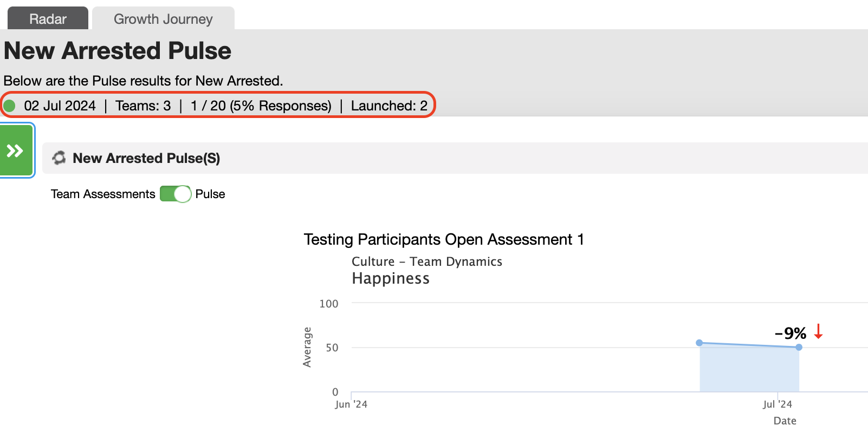Click the 'Culture - Team Dynamics' subtitle

pos(427,261)
